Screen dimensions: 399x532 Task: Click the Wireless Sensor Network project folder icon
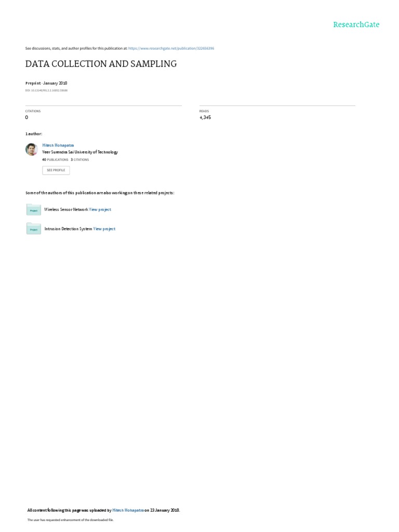[x=34, y=210]
